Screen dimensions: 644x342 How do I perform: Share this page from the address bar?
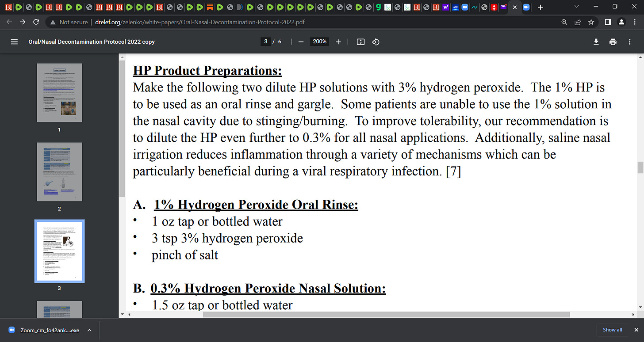578,22
